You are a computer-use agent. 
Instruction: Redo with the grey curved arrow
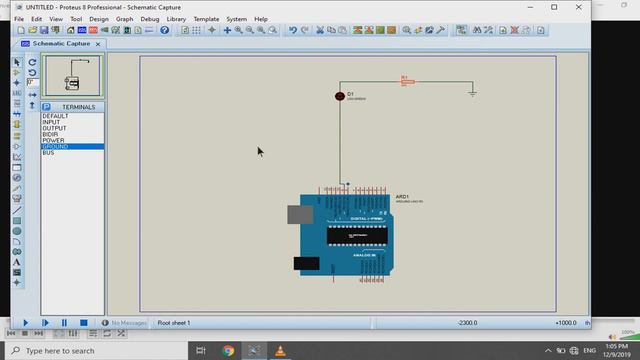304,30
